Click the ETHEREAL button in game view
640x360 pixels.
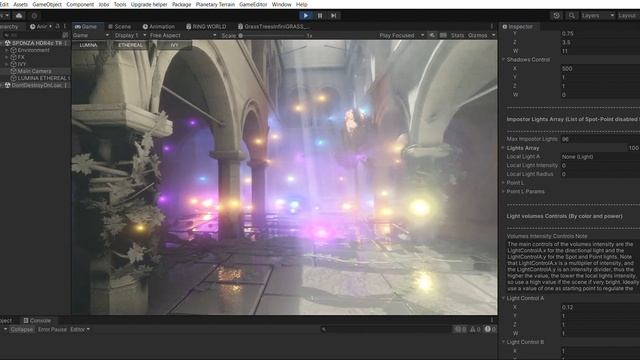point(131,45)
